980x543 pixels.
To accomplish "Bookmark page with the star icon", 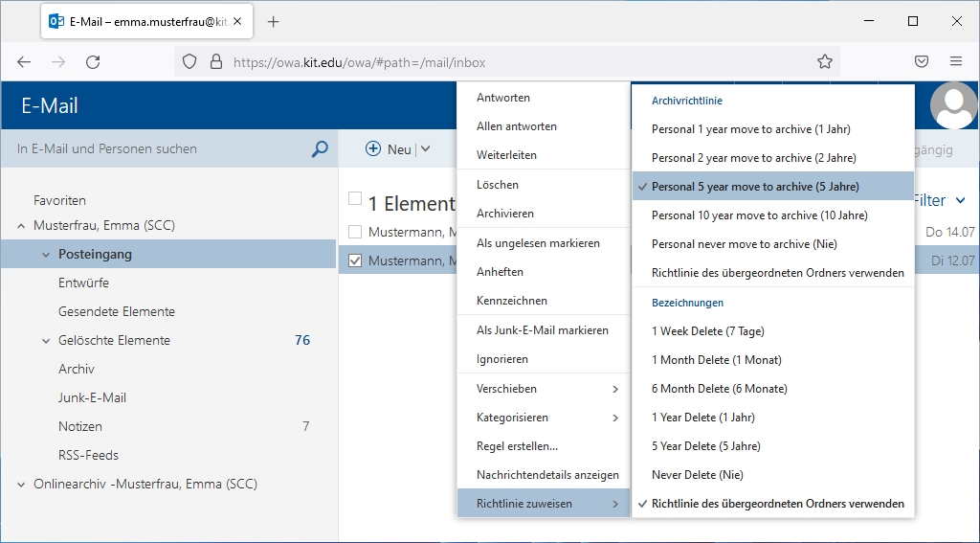I will pyautogui.click(x=824, y=62).
